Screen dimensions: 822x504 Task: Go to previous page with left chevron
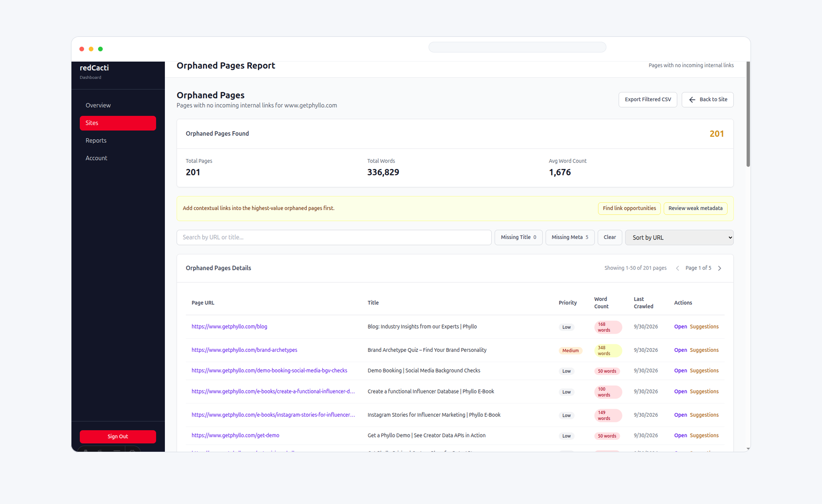coord(677,268)
